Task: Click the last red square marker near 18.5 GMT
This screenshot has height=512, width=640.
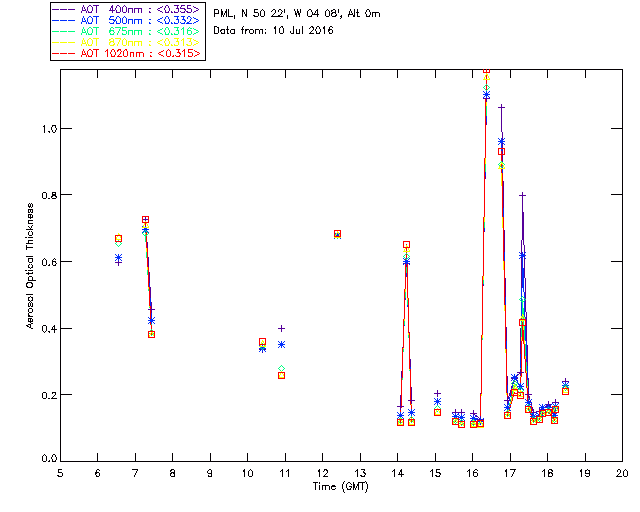Action: [x=565, y=391]
